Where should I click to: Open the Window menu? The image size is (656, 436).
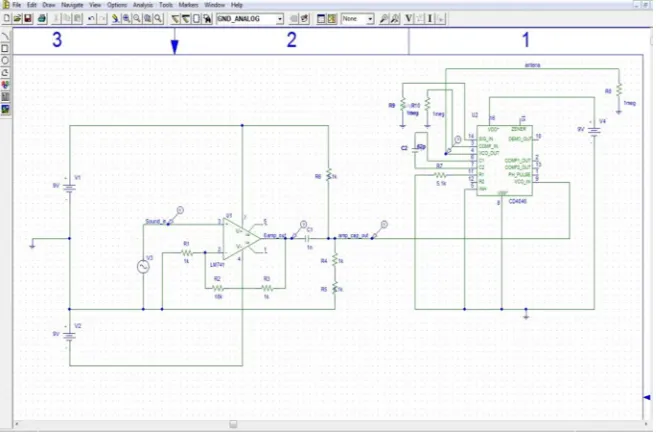coord(215,5)
